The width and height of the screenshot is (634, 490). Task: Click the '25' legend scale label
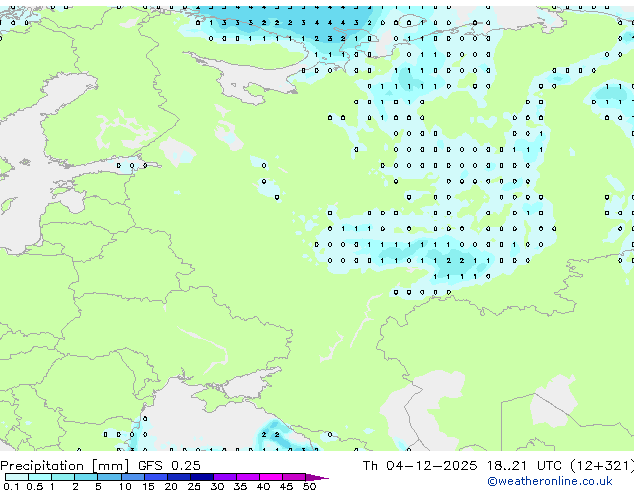pos(194,486)
